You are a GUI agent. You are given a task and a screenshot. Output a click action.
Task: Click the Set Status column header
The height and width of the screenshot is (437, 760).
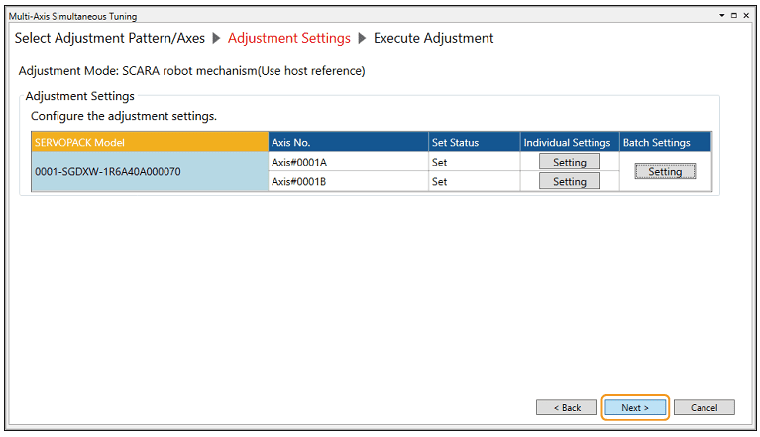(473, 142)
